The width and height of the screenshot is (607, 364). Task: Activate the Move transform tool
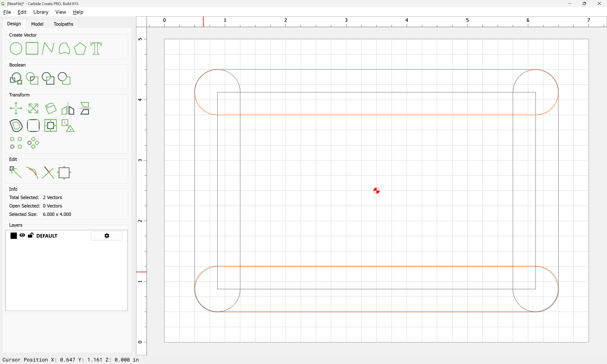tap(16, 108)
